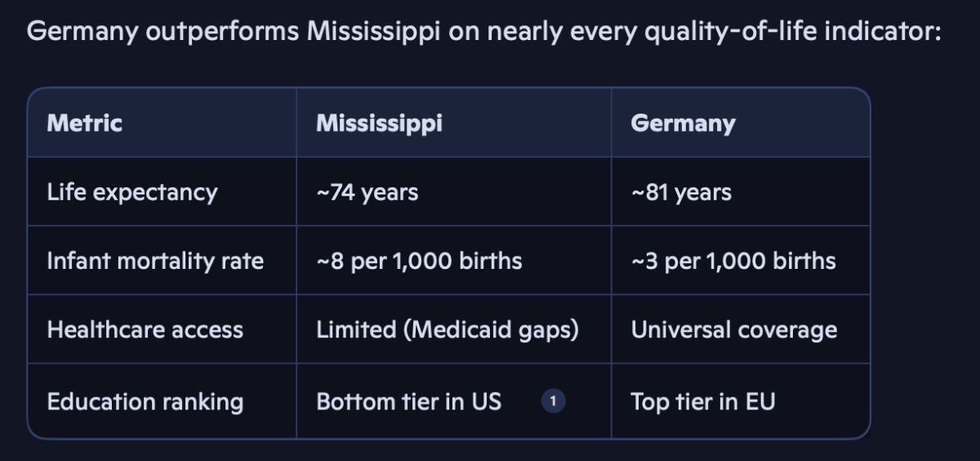Click the ~8 per 1,000 births cell

click(x=419, y=261)
